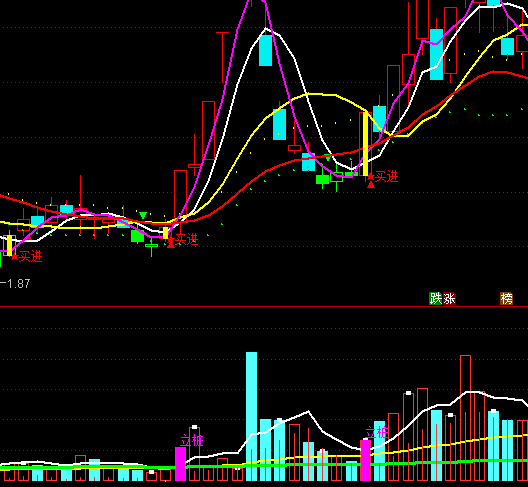Viewport: 528px width, 487px height.
Task: Click the tallest red hollow volume bar
Action: coord(465,418)
